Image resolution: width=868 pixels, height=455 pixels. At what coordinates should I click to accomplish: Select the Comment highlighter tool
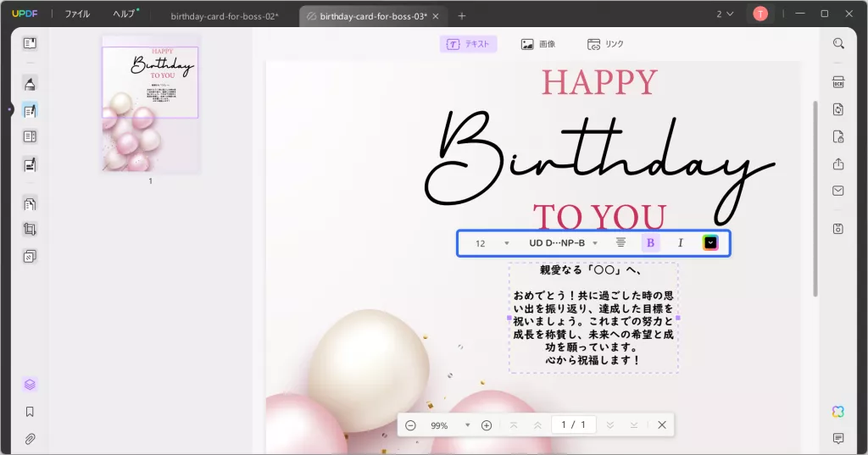pyautogui.click(x=30, y=84)
